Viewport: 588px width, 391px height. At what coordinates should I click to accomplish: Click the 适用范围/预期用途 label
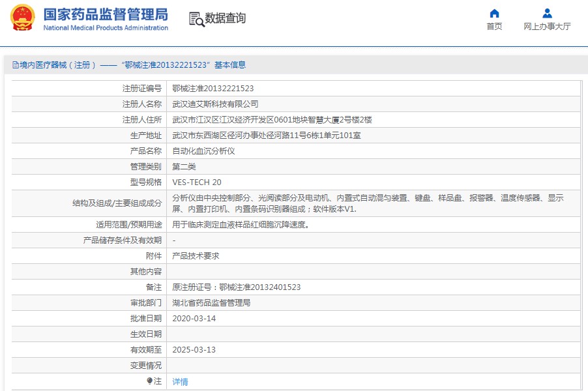pos(128,225)
